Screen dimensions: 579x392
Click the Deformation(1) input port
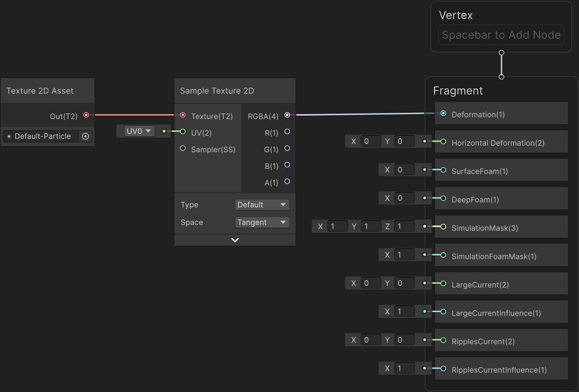point(443,113)
